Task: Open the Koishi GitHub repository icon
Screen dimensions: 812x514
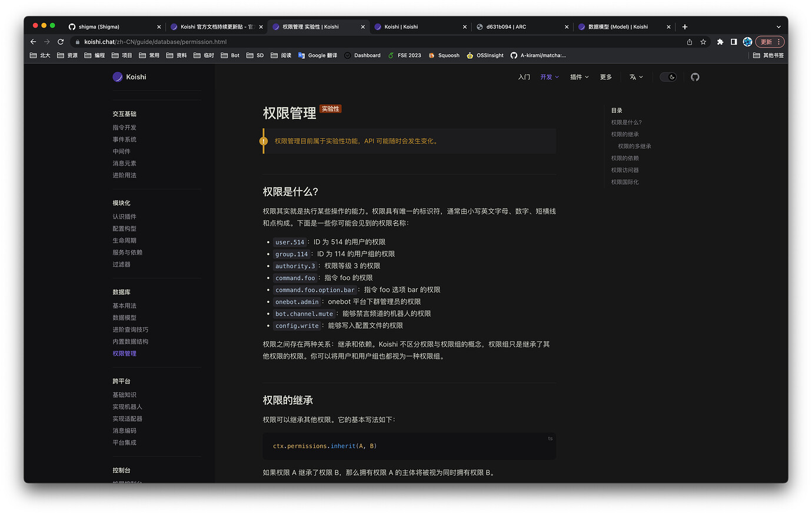Action: (x=695, y=77)
